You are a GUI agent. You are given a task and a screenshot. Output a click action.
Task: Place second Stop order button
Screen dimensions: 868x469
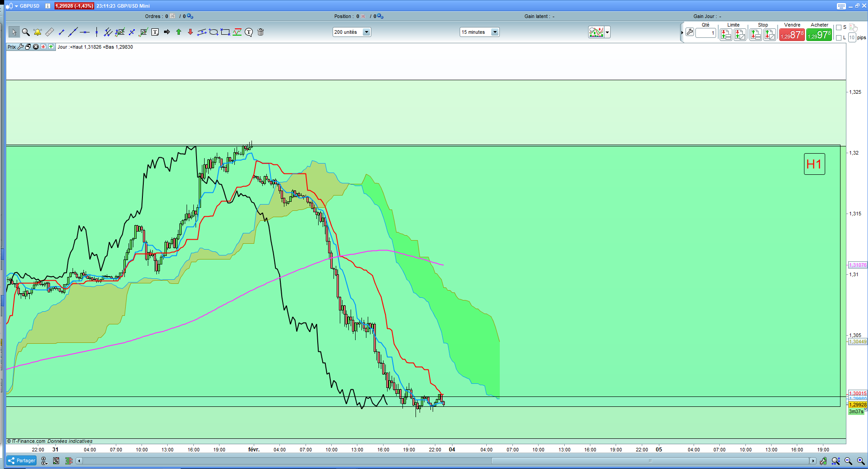pyautogui.click(x=770, y=35)
